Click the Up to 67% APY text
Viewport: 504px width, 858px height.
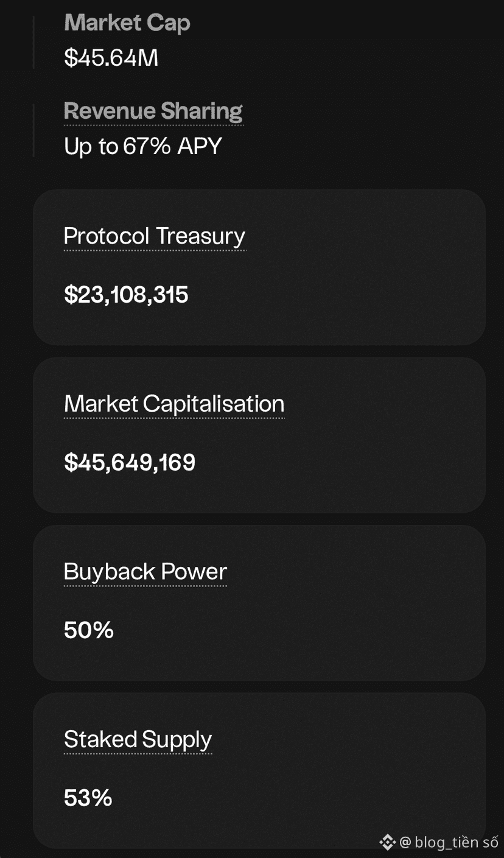pos(143,146)
